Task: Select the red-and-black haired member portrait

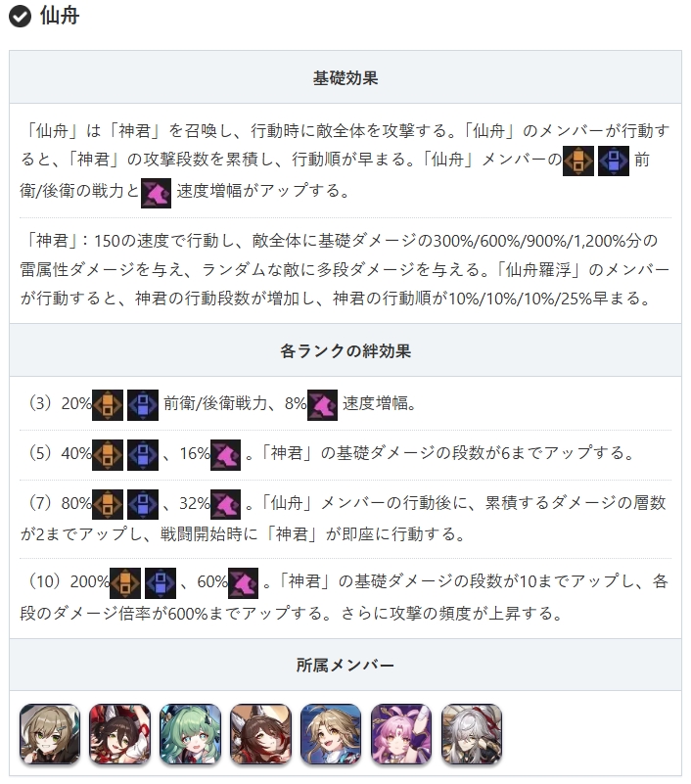Action: (x=120, y=734)
